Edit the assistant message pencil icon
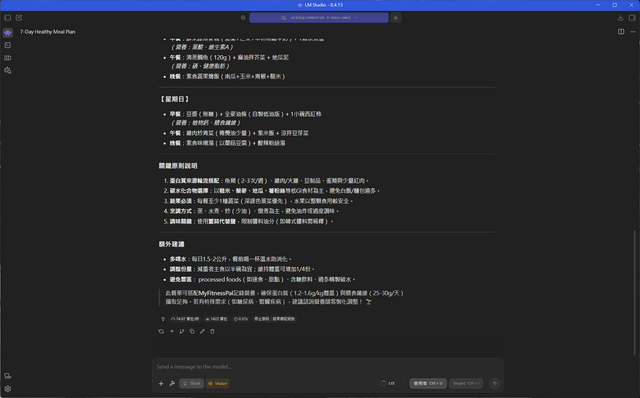 click(202, 331)
